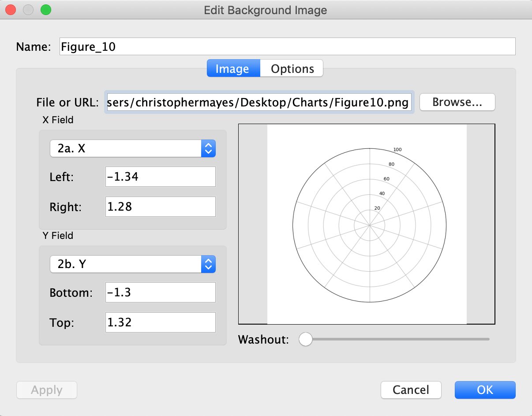This screenshot has height=416, width=532.
Task: Select the Right value field with 1.28
Action: (x=160, y=207)
